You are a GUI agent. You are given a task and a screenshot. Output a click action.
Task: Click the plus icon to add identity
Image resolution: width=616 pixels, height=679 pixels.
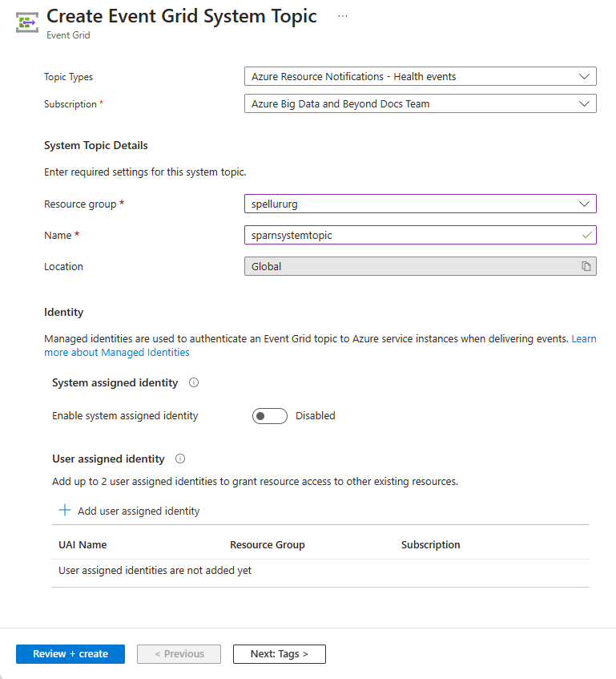[64, 511]
